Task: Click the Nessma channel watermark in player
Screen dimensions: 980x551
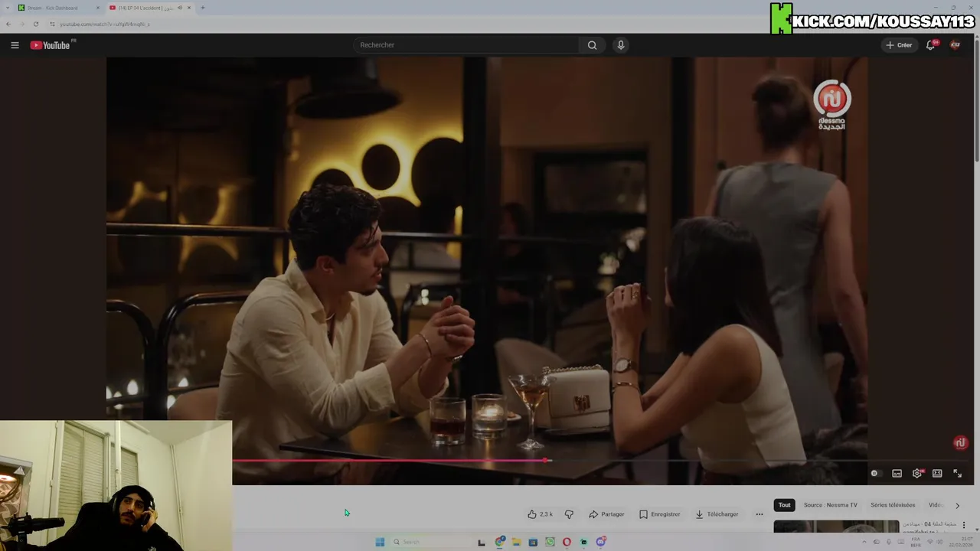Action: pyautogui.click(x=960, y=443)
